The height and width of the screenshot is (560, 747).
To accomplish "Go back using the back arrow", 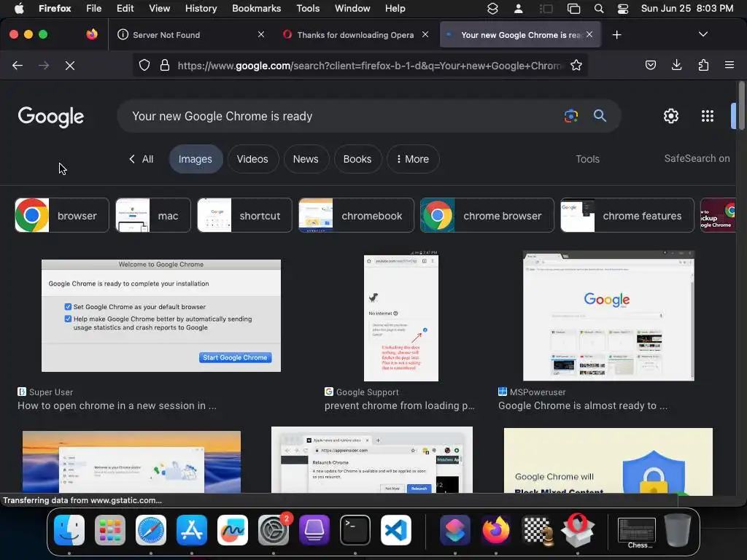I will pyautogui.click(x=18, y=65).
